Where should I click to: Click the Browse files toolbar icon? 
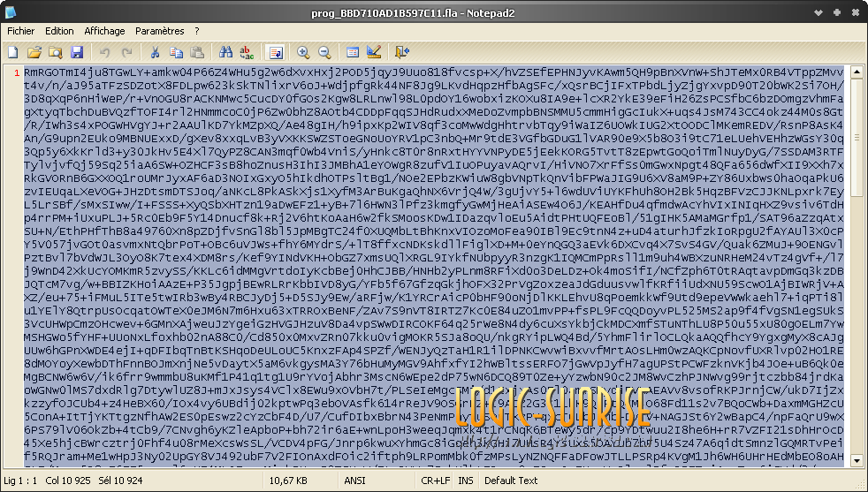(x=56, y=53)
